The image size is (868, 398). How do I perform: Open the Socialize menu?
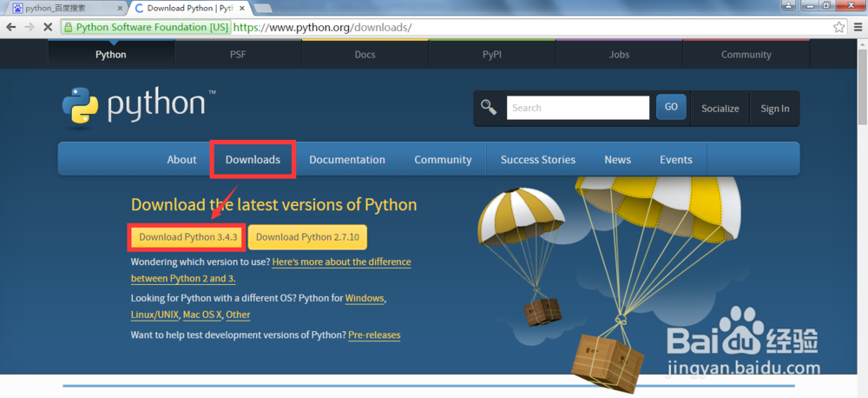[x=720, y=109]
